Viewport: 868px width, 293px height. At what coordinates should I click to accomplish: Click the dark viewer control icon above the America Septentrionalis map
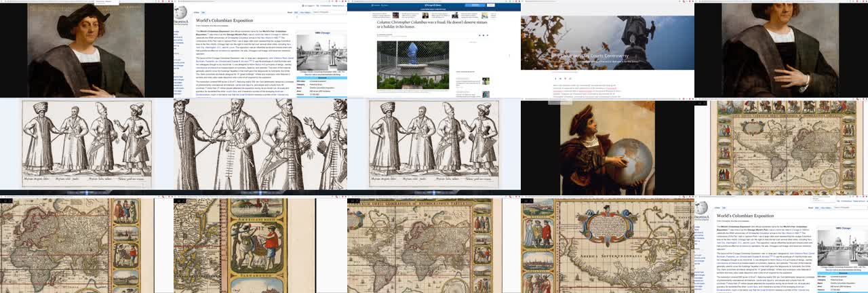pyautogui.click(x=525, y=201)
